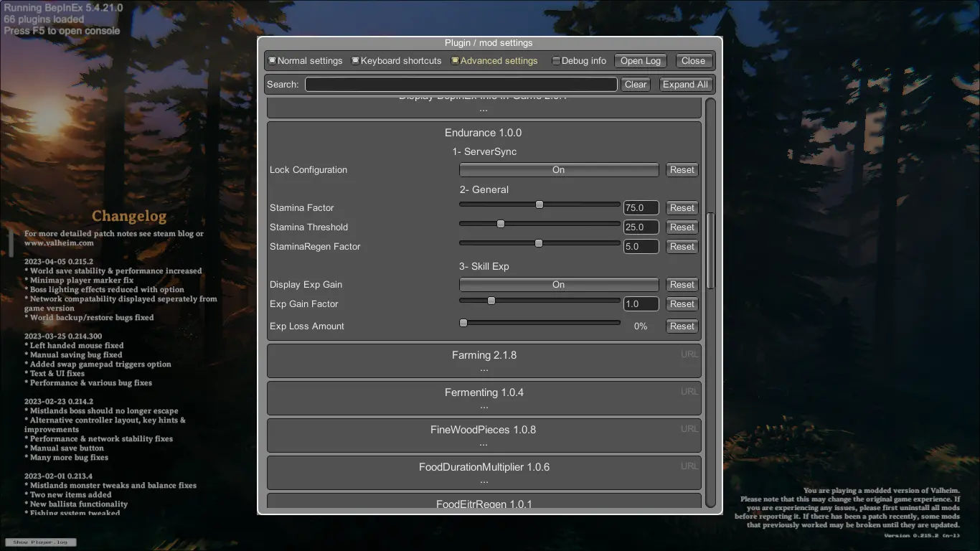The width and height of the screenshot is (980, 551).
Task: Open the URL link for Farming
Action: point(689,354)
